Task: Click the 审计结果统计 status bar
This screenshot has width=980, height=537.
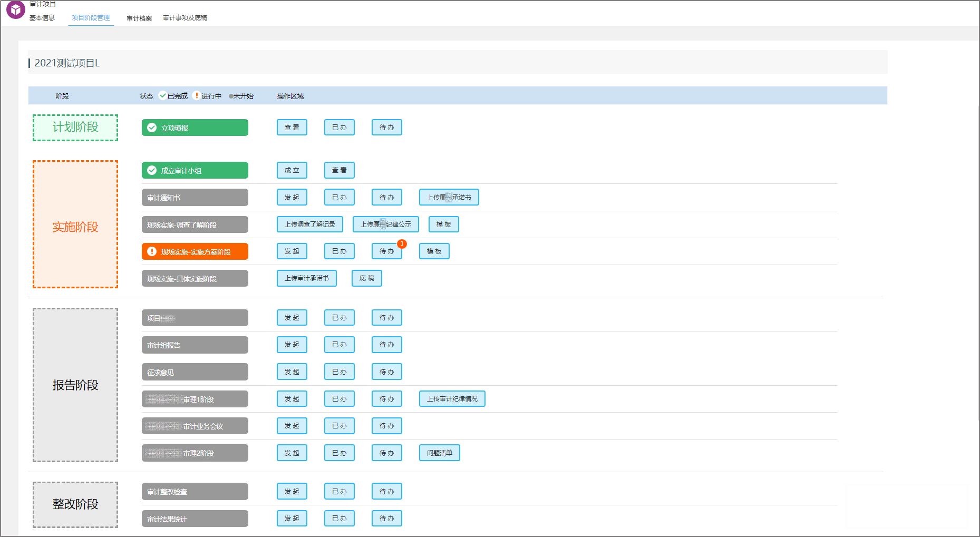Action: click(195, 519)
